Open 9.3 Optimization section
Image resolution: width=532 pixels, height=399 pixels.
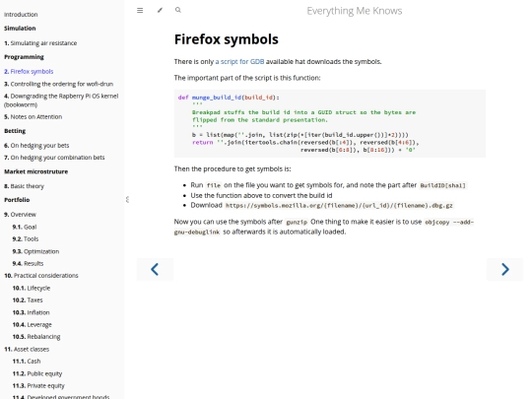(x=35, y=251)
